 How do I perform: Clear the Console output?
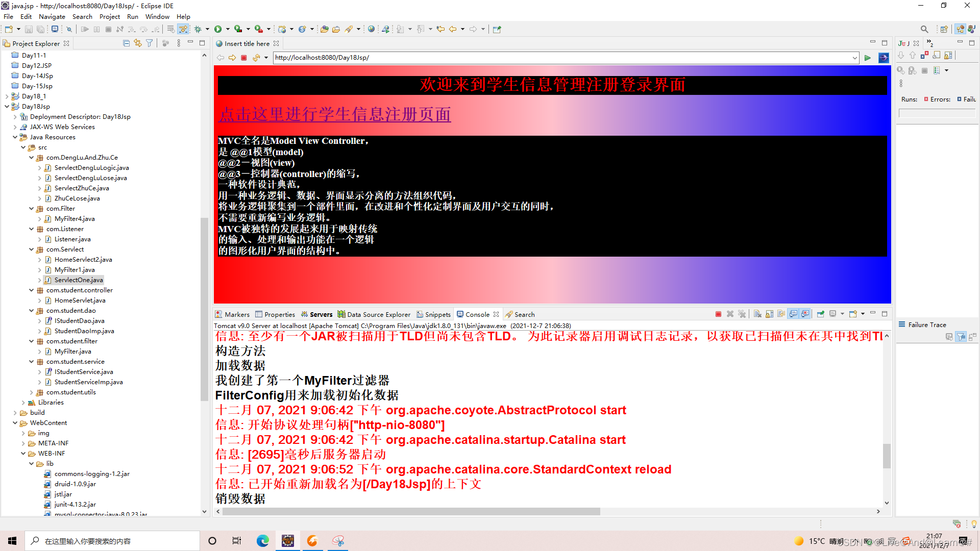tap(757, 314)
